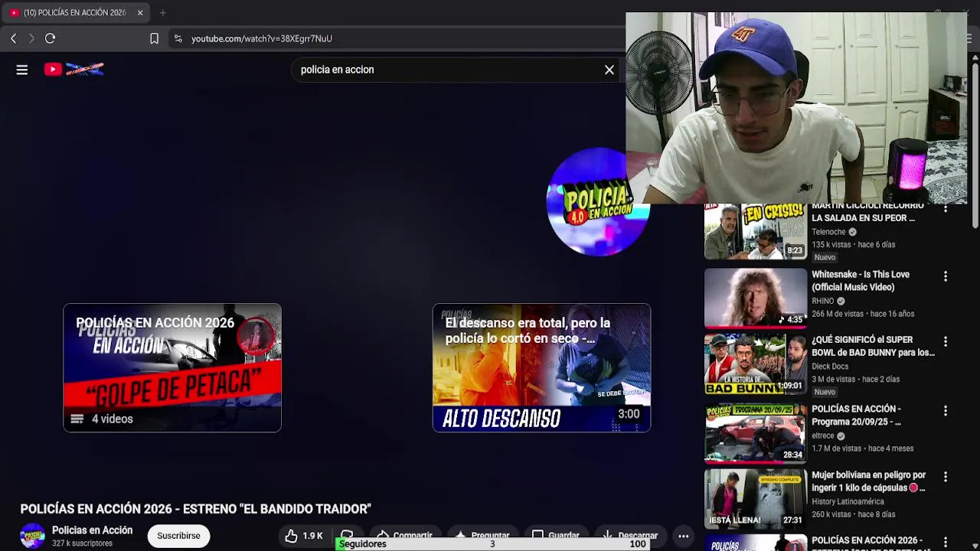Screen dimensions: 980x551
Task: Bookmark this page icon
Action: [x=154, y=38]
